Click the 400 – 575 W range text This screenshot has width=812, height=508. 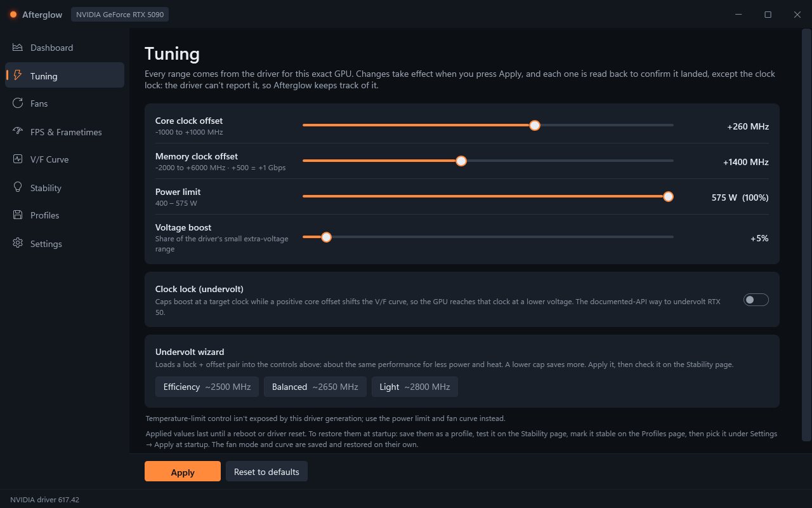coord(176,203)
